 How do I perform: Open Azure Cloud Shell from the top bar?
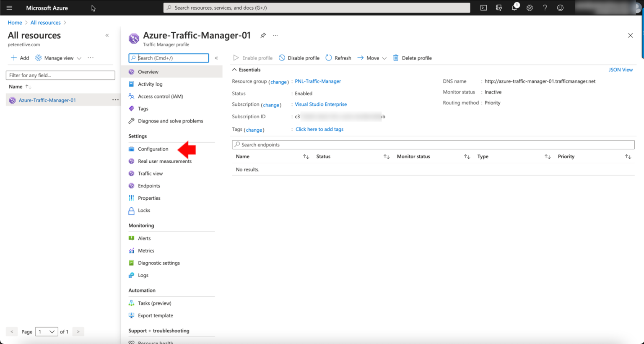[483, 7]
